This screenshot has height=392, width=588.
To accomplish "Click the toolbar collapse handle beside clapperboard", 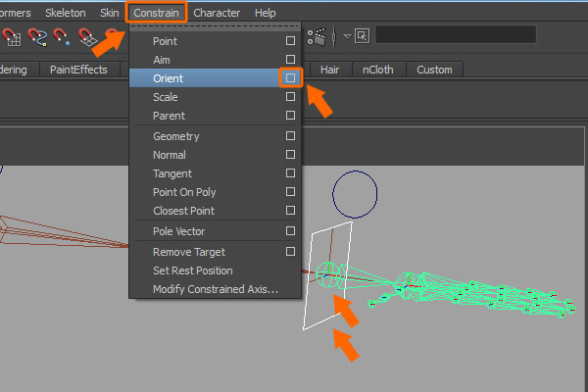I will pyautogui.click(x=334, y=37).
